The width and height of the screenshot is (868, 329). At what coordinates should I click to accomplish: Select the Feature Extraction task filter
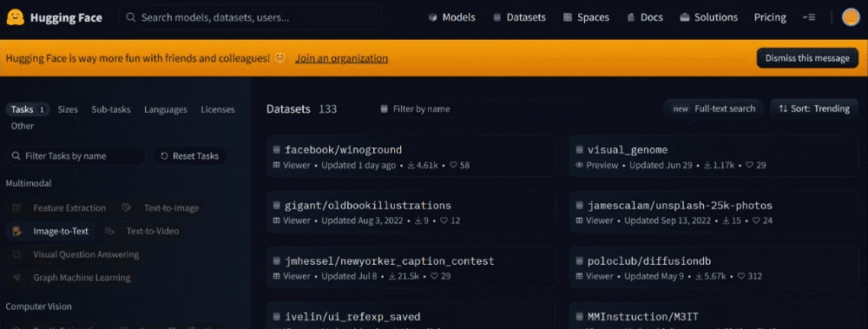(59, 207)
